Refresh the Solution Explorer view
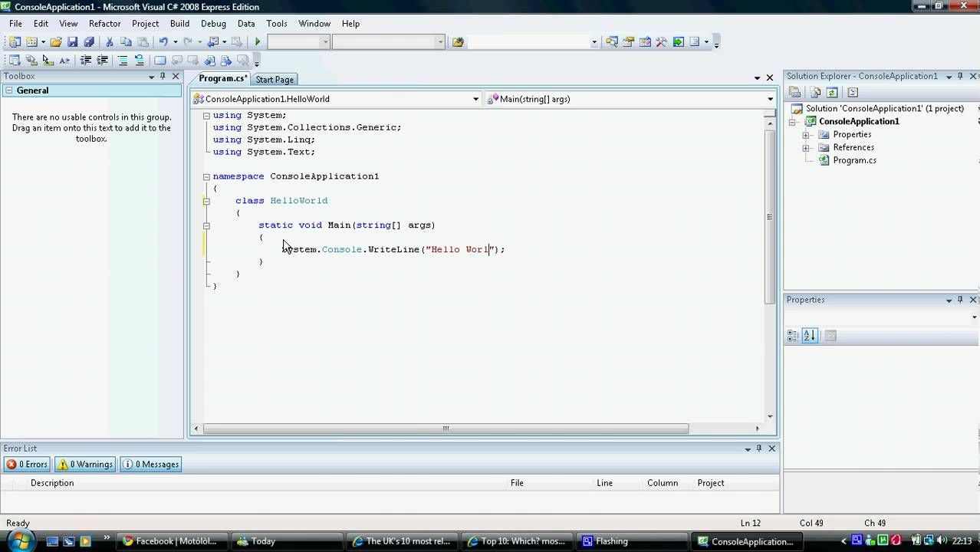This screenshot has width=980, height=552. click(831, 92)
